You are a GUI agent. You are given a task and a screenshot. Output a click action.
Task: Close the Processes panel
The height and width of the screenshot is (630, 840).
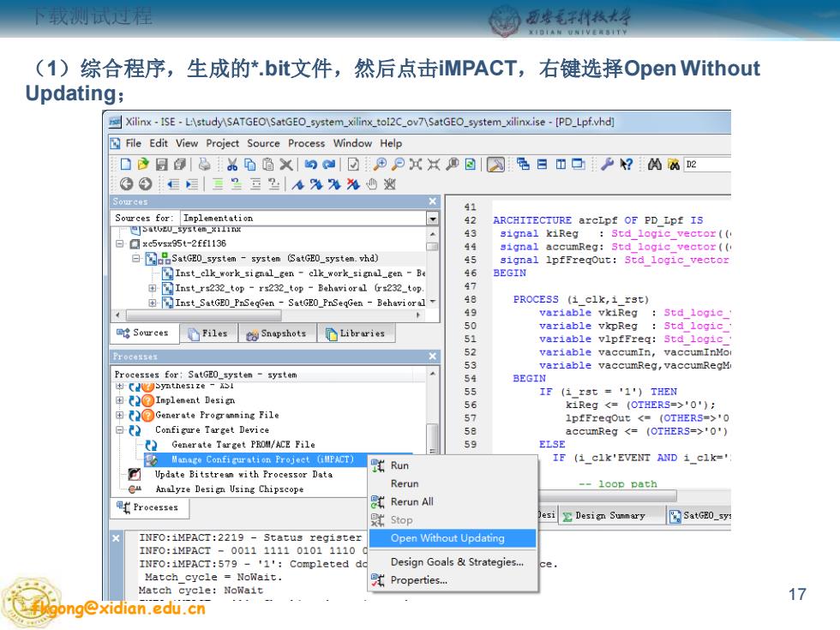click(x=432, y=357)
